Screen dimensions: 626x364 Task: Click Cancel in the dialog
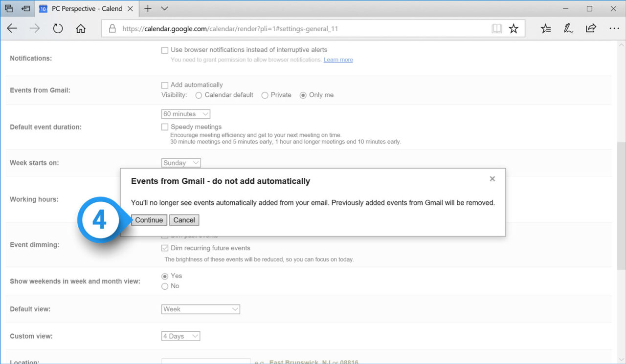(184, 220)
